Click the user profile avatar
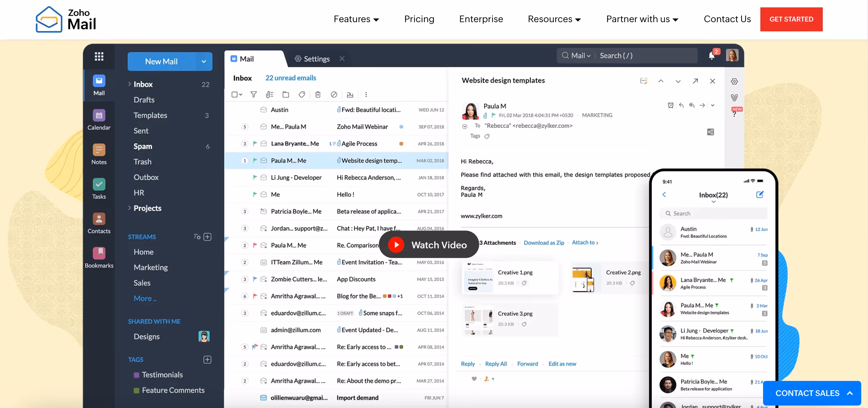This screenshot has height=408, width=868. click(x=732, y=55)
